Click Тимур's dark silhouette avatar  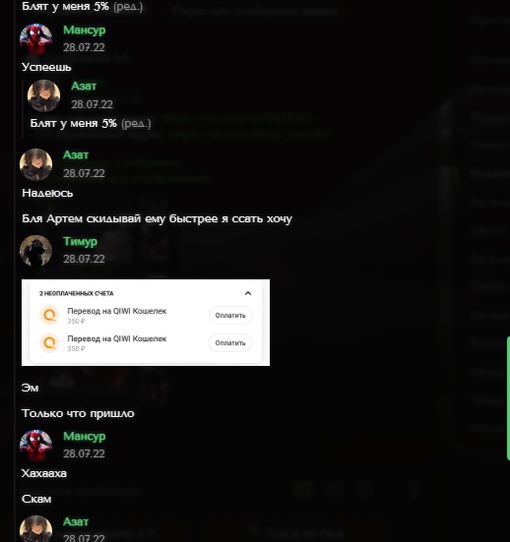pyautogui.click(x=36, y=251)
